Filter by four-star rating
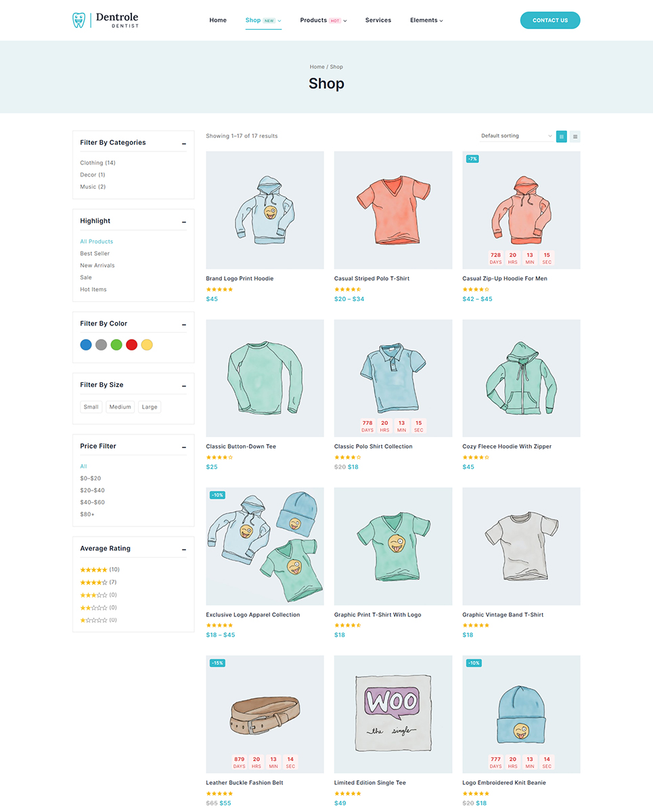The height and width of the screenshot is (812, 653). pos(98,583)
